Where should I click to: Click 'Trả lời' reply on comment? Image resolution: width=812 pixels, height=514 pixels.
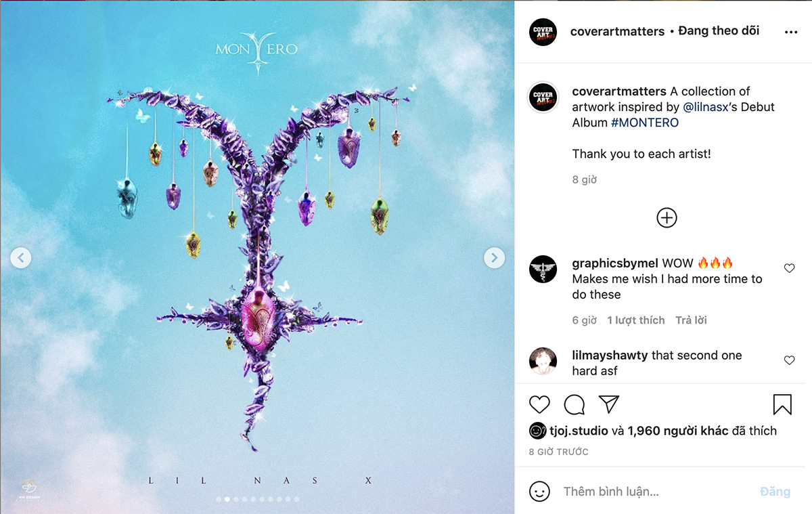pos(691,320)
